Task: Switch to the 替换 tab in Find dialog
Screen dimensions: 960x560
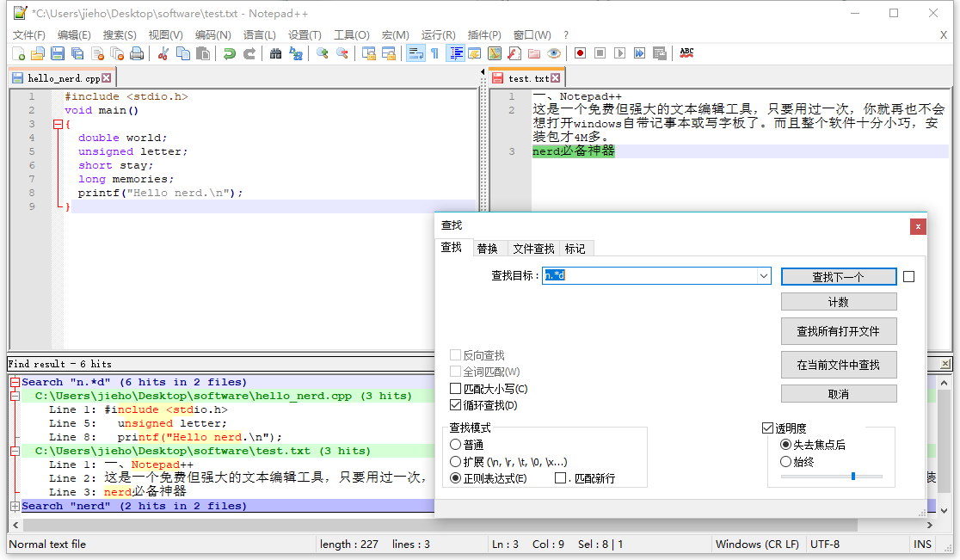Action: coord(488,248)
